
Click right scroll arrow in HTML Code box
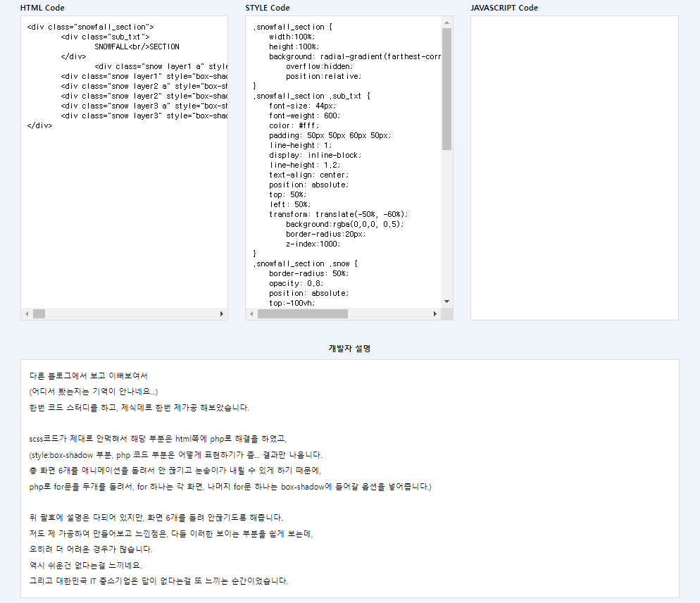[222, 313]
